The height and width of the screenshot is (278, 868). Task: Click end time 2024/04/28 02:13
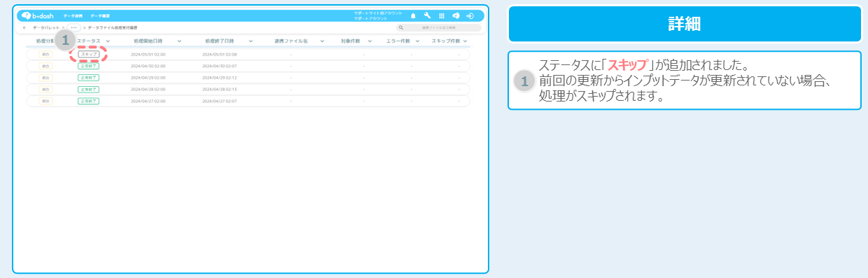(220, 90)
